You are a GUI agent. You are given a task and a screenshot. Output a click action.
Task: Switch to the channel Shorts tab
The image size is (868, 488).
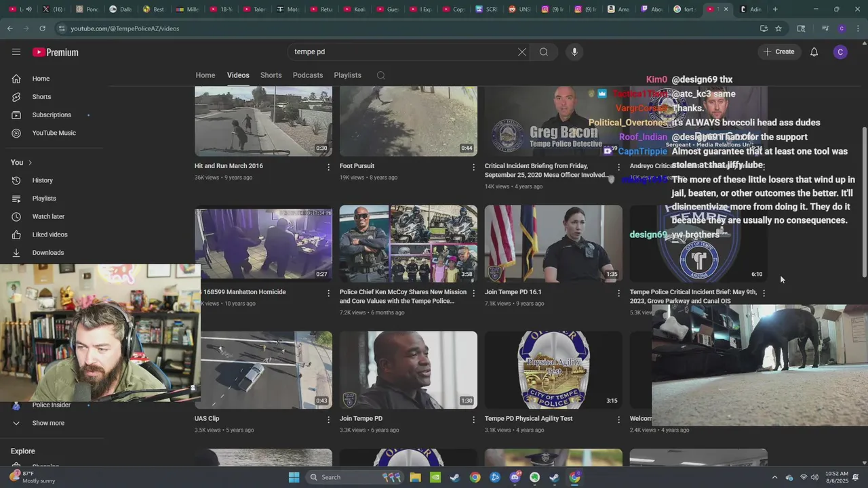[271, 75]
